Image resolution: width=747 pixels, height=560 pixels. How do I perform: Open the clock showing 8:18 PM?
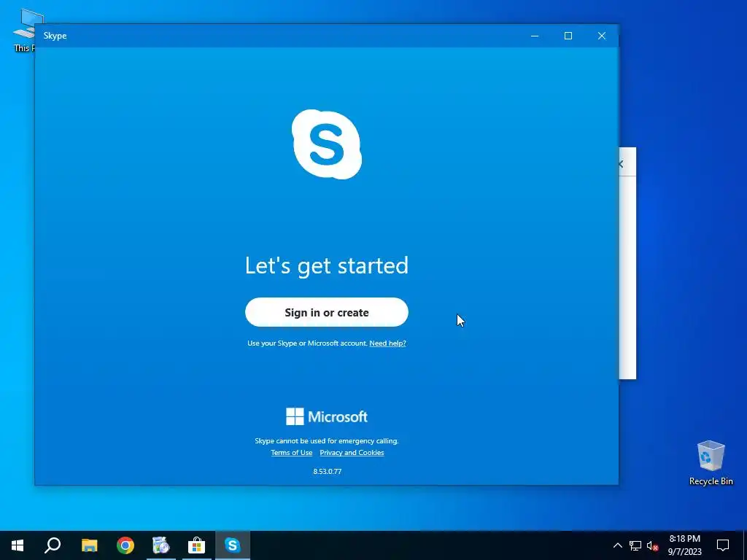coord(684,545)
